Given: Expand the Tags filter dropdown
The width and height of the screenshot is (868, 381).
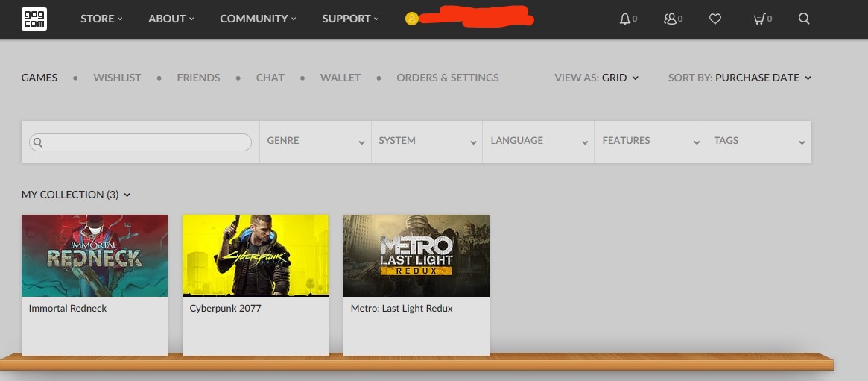Looking at the screenshot, I should click(x=759, y=141).
